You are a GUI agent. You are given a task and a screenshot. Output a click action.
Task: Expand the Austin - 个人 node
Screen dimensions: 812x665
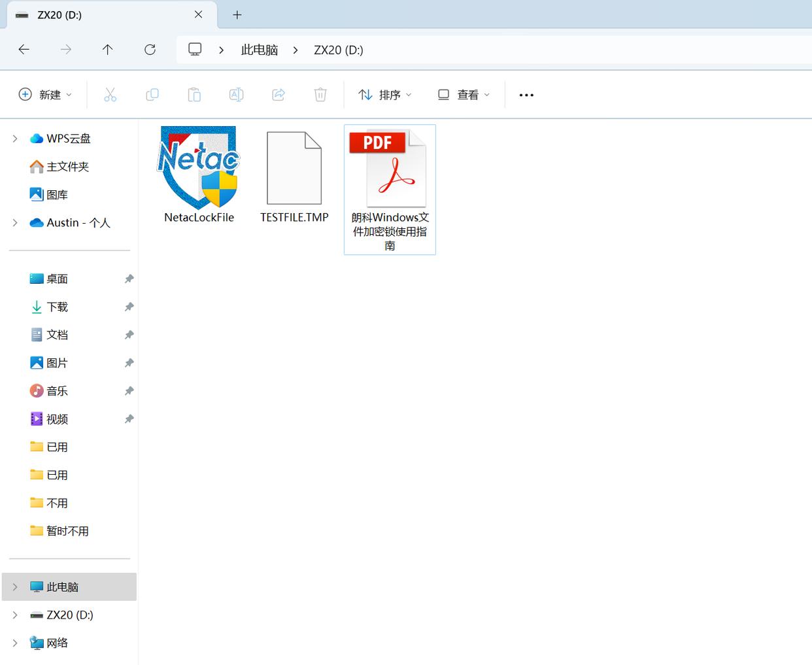click(15, 223)
